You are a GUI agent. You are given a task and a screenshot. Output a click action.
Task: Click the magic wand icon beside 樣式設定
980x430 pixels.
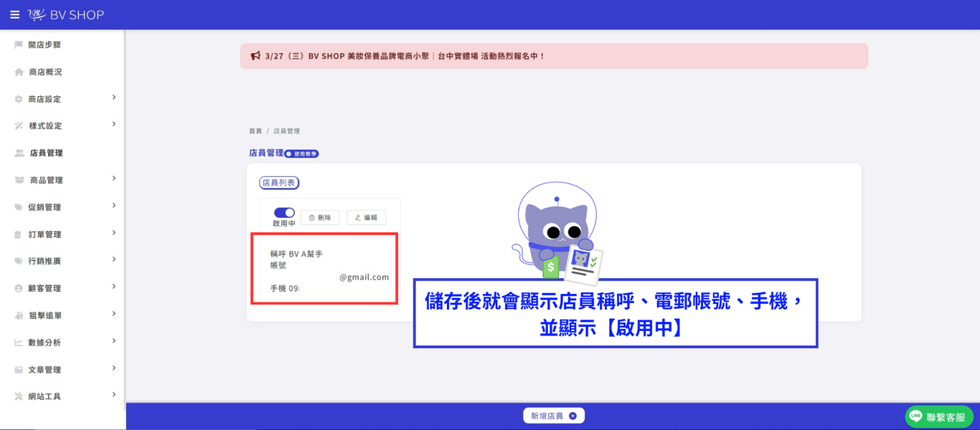19,126
